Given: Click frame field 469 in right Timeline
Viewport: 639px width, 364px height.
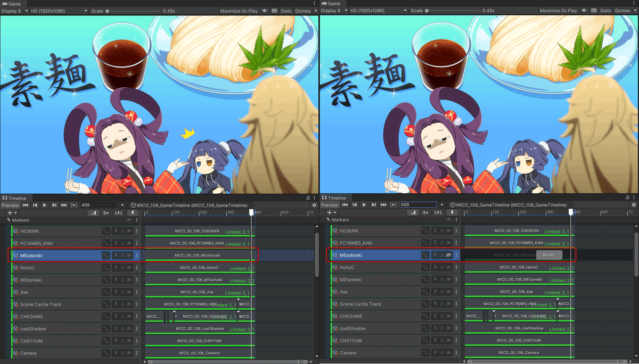Looking at the screenshot, I should [x=418, y=205].
